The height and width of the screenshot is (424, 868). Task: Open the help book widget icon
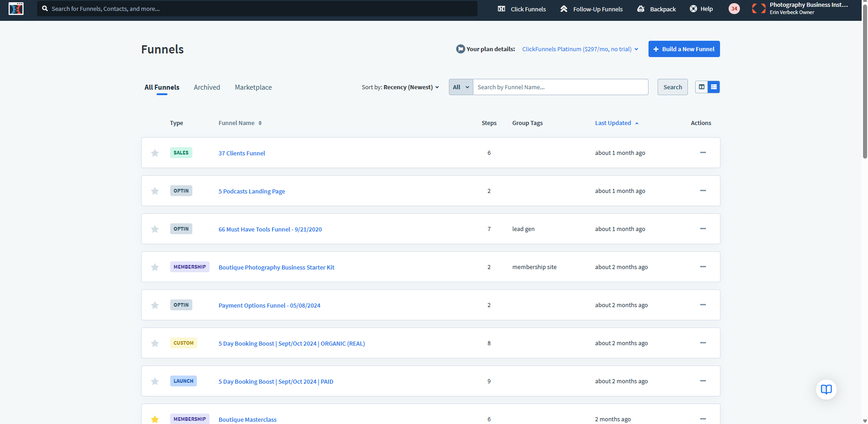click(826, 390)
